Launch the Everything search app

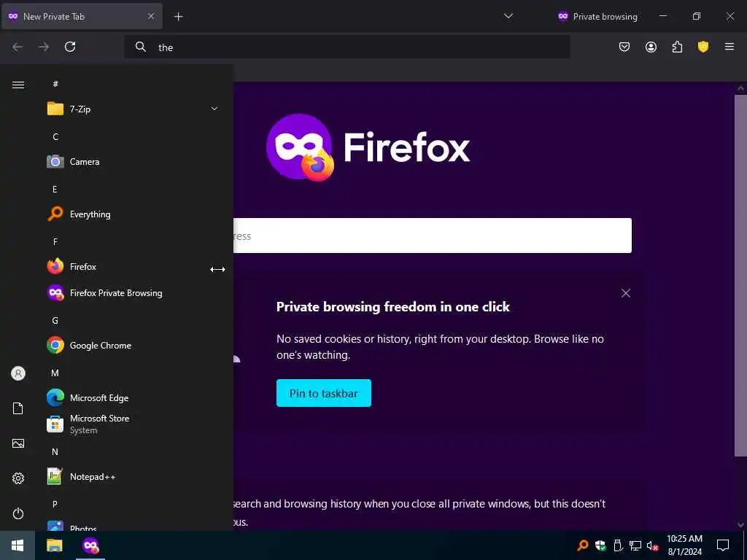pyautogui.click(x=133, y=214)
